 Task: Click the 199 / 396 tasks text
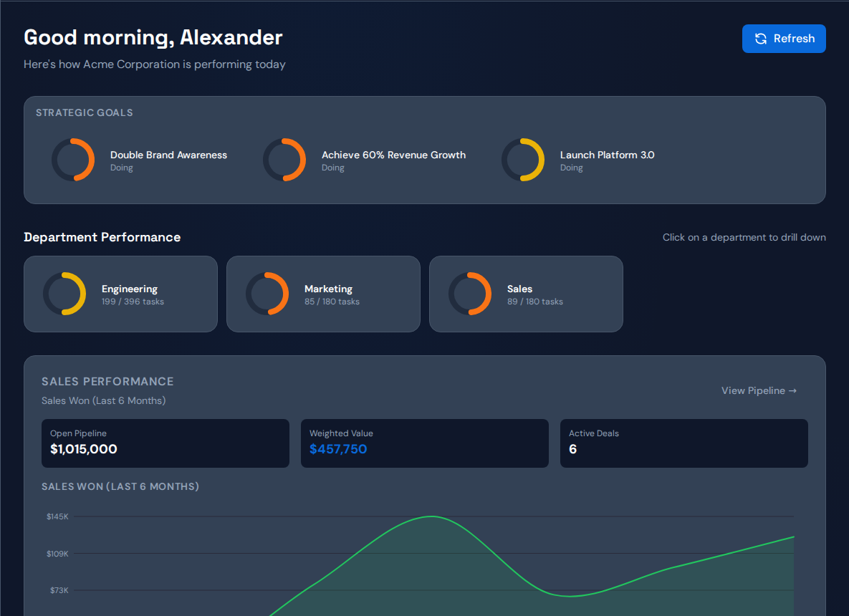point(133,302)
